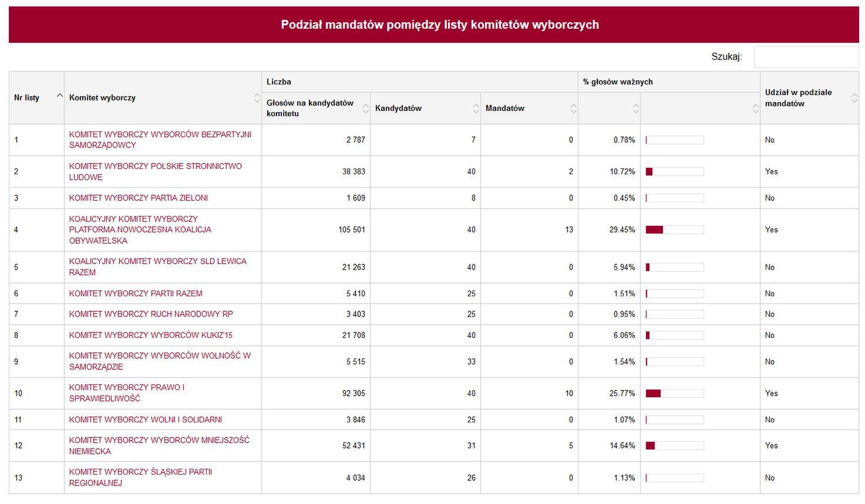Click the Liczba column group header
Screen dimensions: 865x504
[279, 82]
